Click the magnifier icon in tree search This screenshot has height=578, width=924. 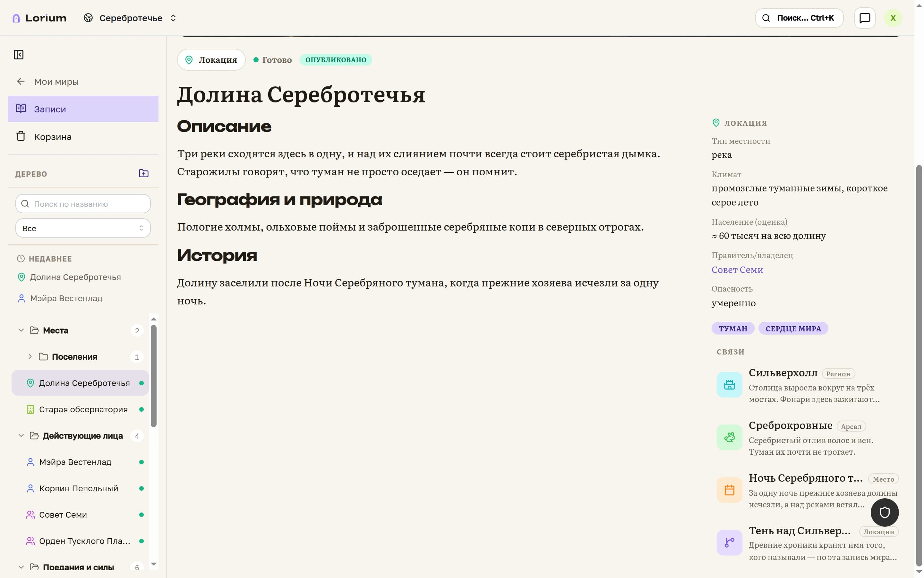pyautogui.click(x=25, y=204)
